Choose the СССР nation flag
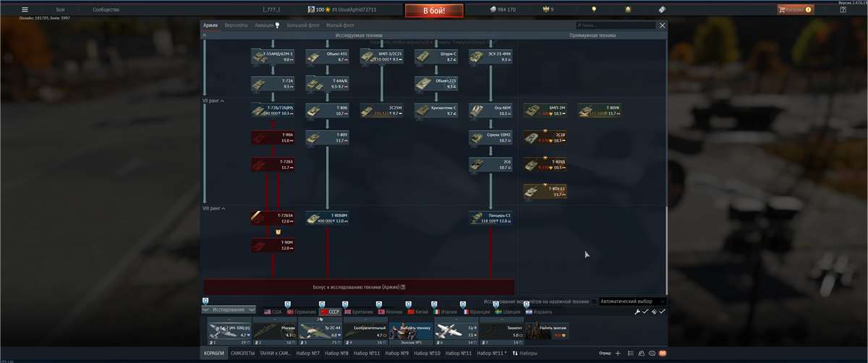 point(329,312)
